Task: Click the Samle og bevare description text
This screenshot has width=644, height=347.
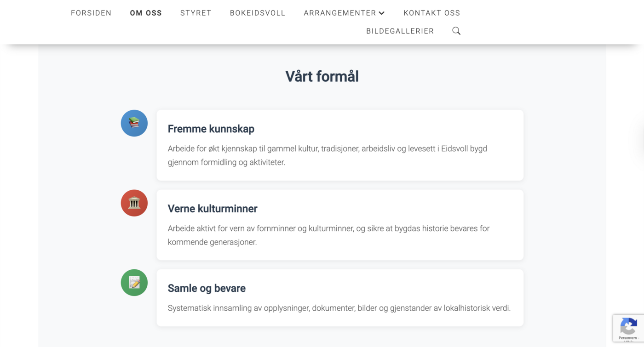Action: pos(339,308)
